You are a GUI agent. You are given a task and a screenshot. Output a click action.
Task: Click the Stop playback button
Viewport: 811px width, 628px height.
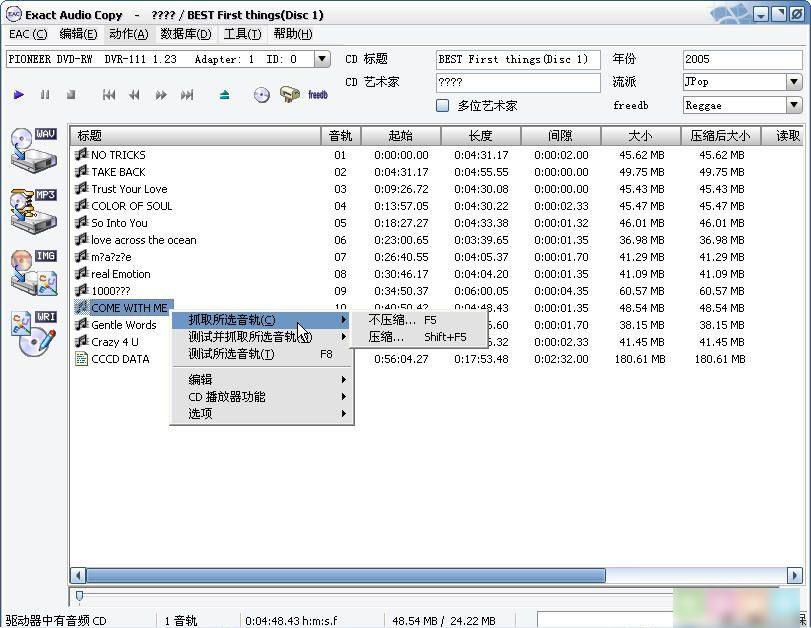71,95
